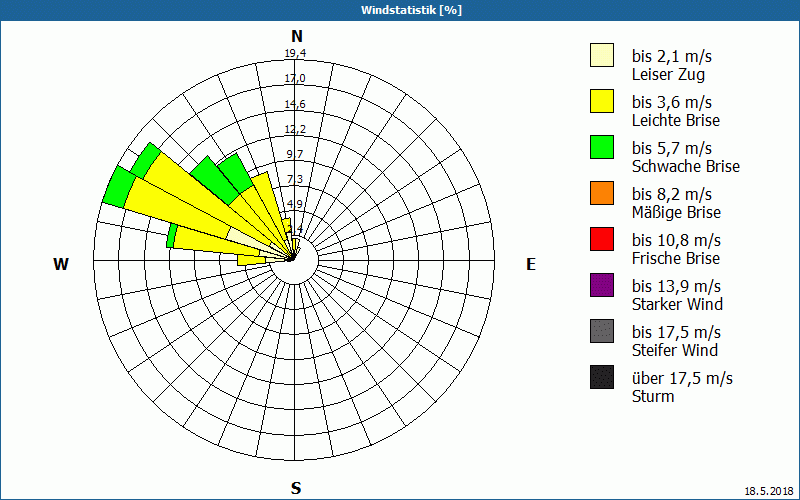Click the 'Sturm' legend label

click(653, 396)
